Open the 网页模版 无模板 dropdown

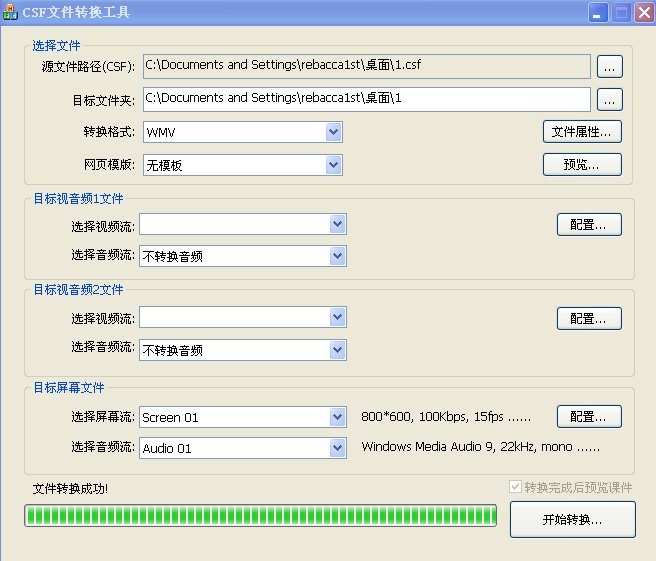coord(333,165)
